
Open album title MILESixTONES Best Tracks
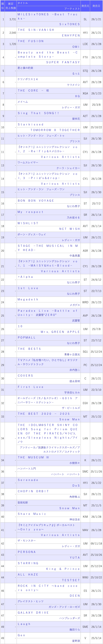pos(48,17)
